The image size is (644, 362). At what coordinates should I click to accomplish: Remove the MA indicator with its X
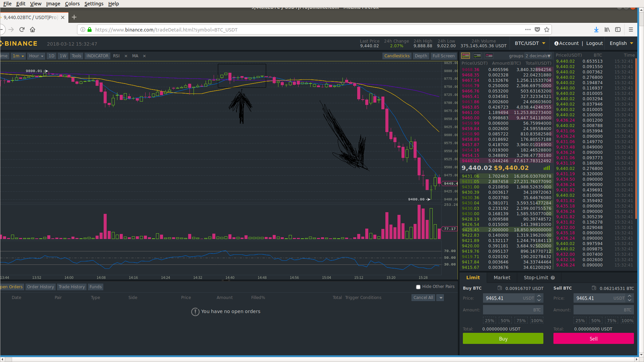[145, 56]
